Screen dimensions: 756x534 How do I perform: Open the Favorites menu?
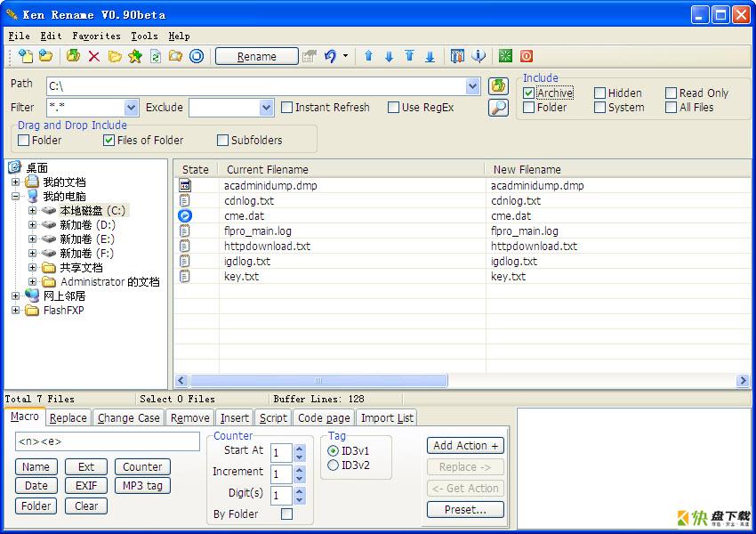click(x=96, y=36)
